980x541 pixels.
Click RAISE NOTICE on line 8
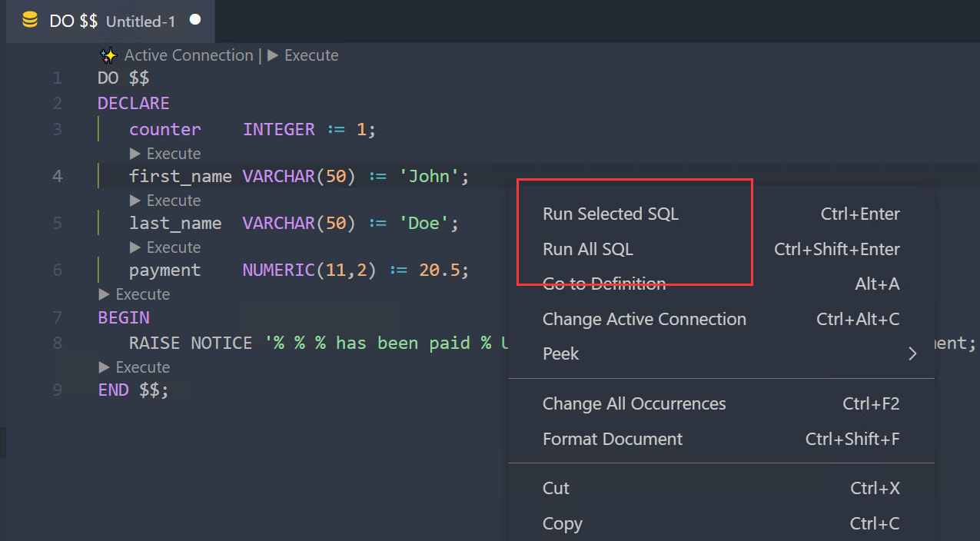191,343
